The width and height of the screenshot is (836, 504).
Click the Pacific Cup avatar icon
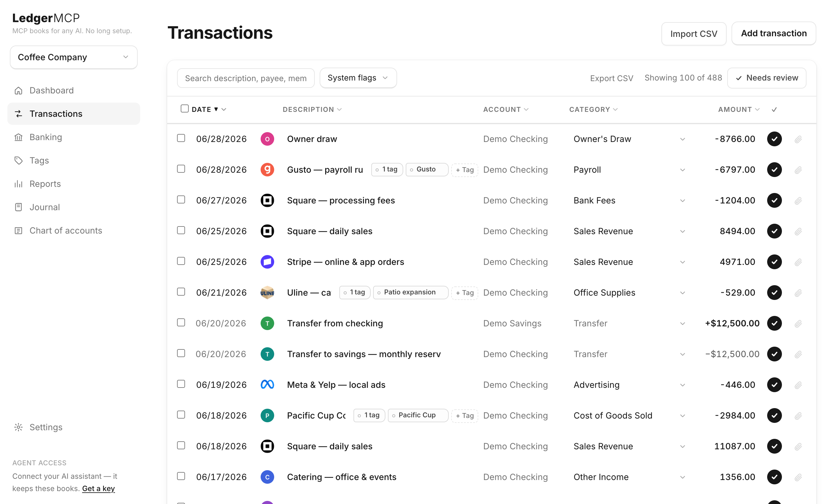[x=267, y=415]
